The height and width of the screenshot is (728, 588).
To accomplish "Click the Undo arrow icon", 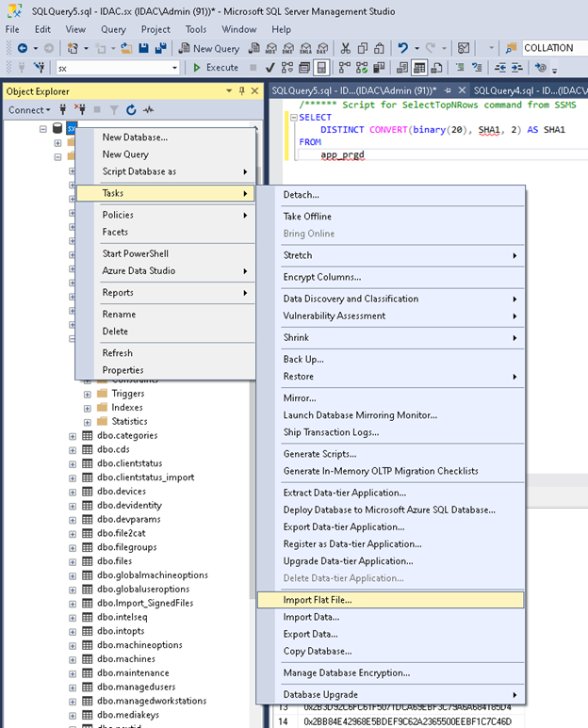I will pos(403,48).
